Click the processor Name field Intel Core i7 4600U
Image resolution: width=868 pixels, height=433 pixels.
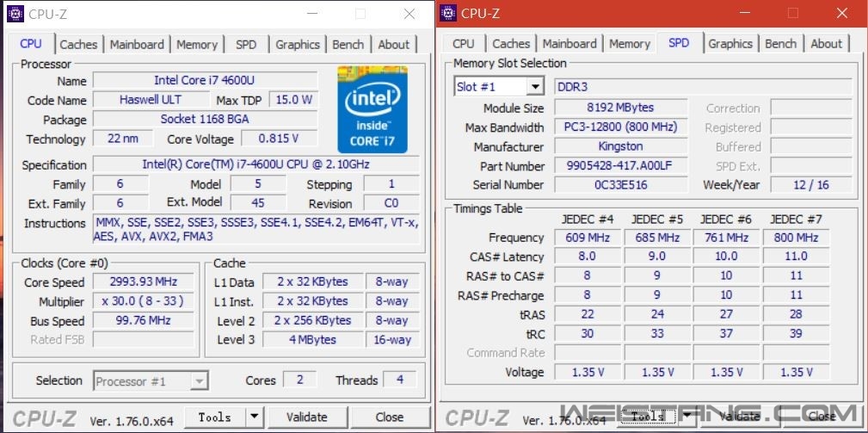205,80
